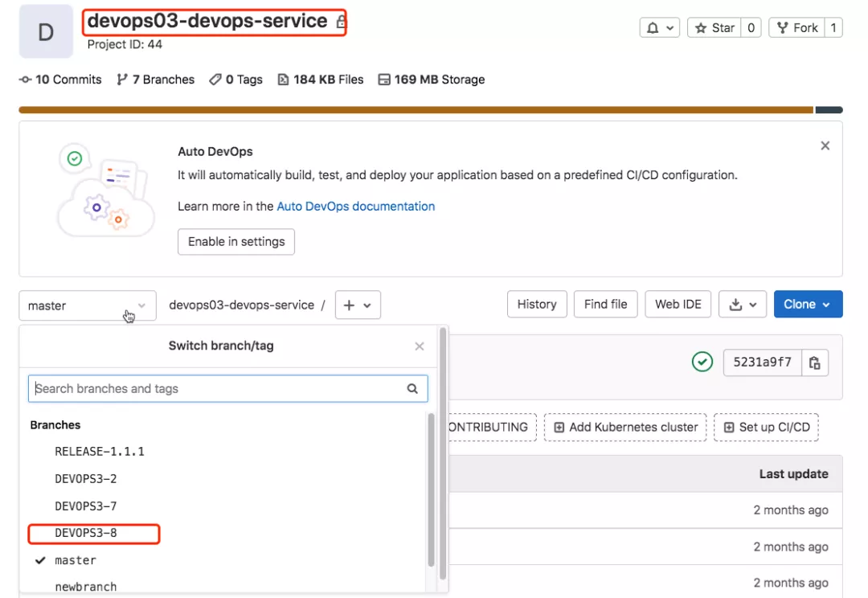Viewport: 868px width, 598px height.
Task: Fork the project
Action: tap(796, 27)
